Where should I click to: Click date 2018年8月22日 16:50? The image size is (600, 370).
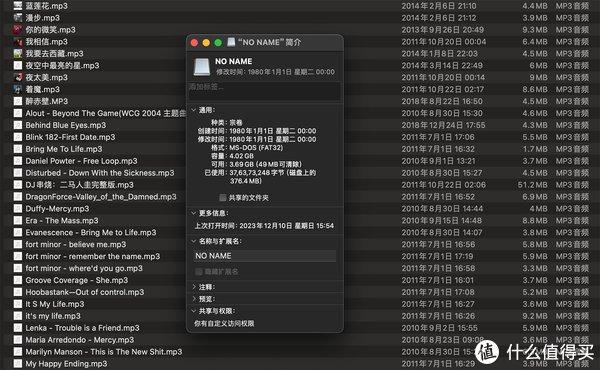point(442,101)
